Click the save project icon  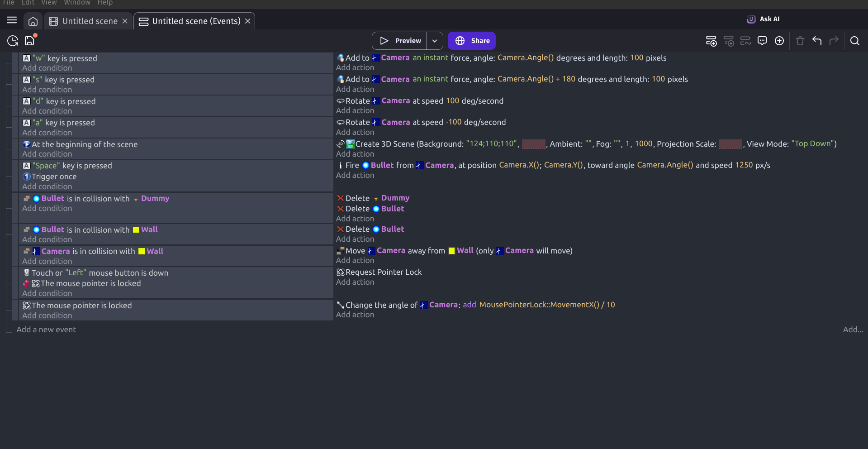pyautogui.click(x=30, y=41)
